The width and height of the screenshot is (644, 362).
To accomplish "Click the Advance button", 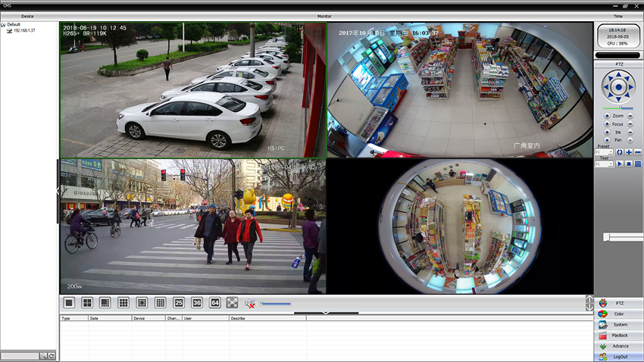I will 619,345.
